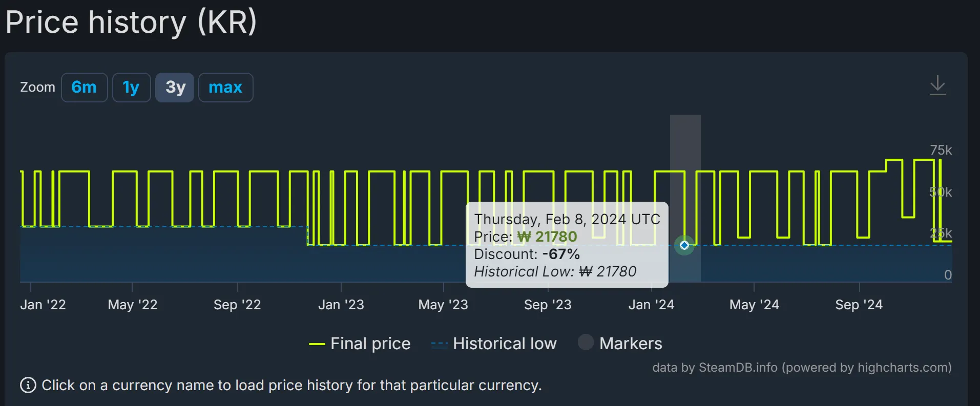Image resolution: width=980 pixels, height=406 pixels.
Task: Toggle the Markers legend label
Action: click(x=630, y=344)
